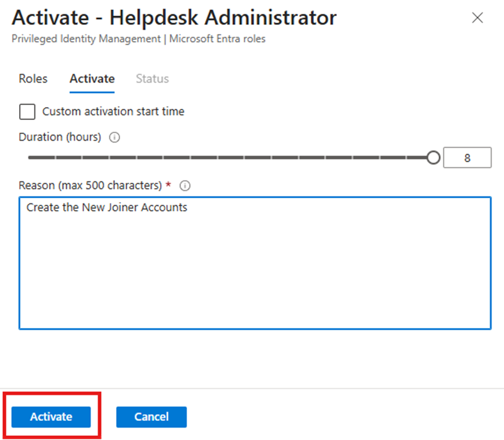Viewport: 504px width, 440px height.
Task: Click the Duration slider handle
Action: pyautogui.click(x=433, y=158)
